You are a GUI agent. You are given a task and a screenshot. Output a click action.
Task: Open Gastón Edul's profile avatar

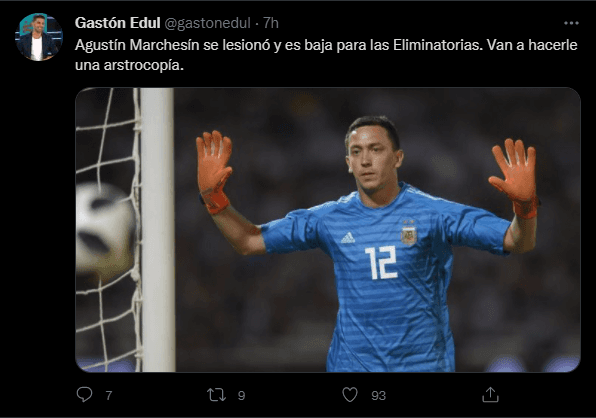pyautogui.click(x=39, y=37)
